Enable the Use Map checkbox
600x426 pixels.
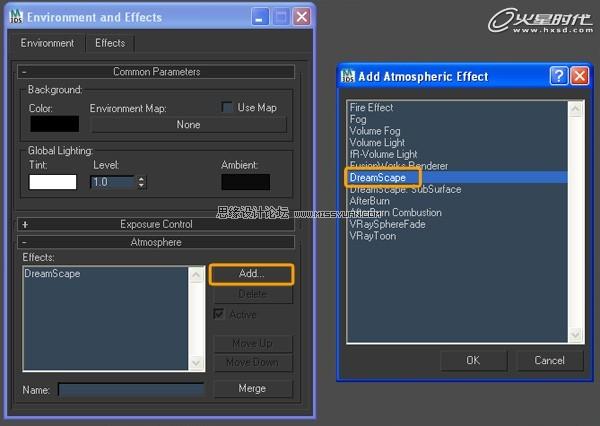(x=227, y=107)
